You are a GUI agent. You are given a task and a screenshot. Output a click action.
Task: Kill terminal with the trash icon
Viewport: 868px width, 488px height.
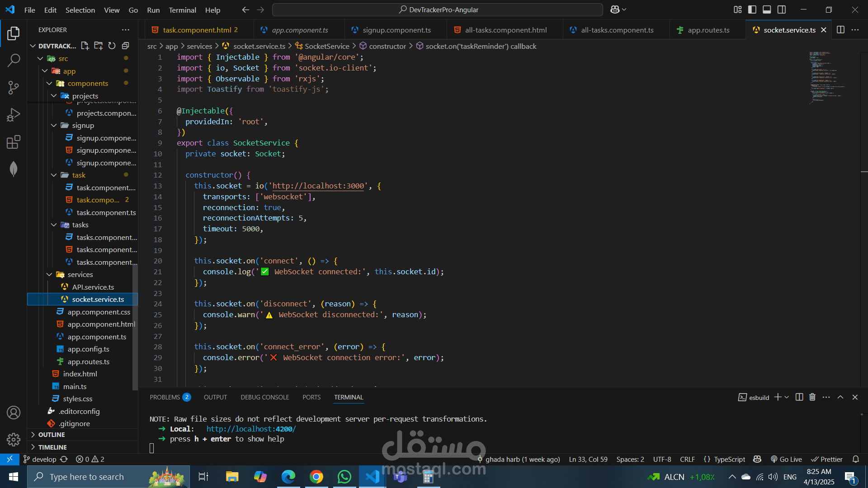[x=812, y=397]
